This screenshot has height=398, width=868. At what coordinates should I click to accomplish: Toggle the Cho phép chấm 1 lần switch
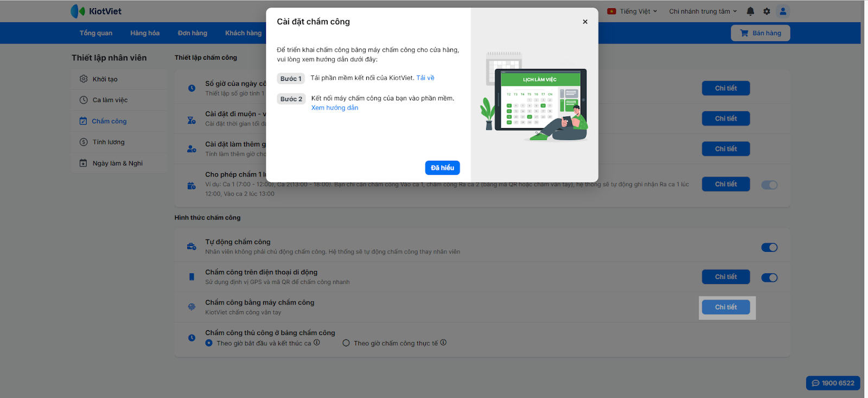[x=769, y=185]
